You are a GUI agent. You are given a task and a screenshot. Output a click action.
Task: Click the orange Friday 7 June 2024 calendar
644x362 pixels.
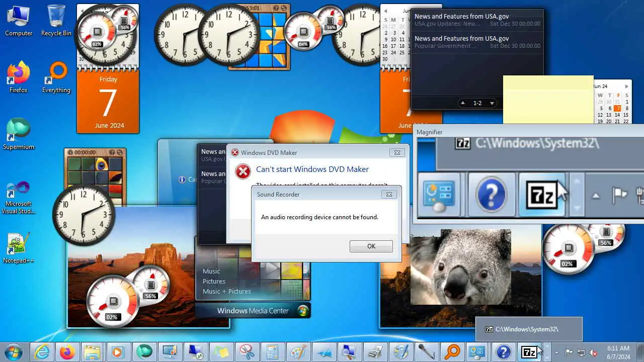(x=108, y=102)
